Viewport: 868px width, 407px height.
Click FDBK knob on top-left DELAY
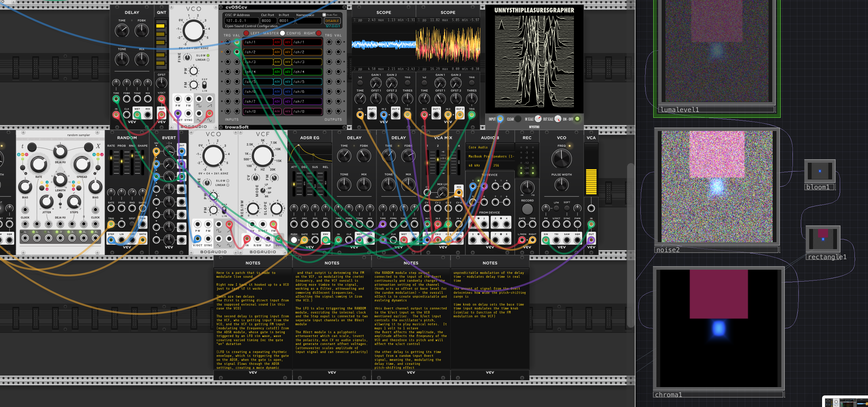tap(141, 31)
